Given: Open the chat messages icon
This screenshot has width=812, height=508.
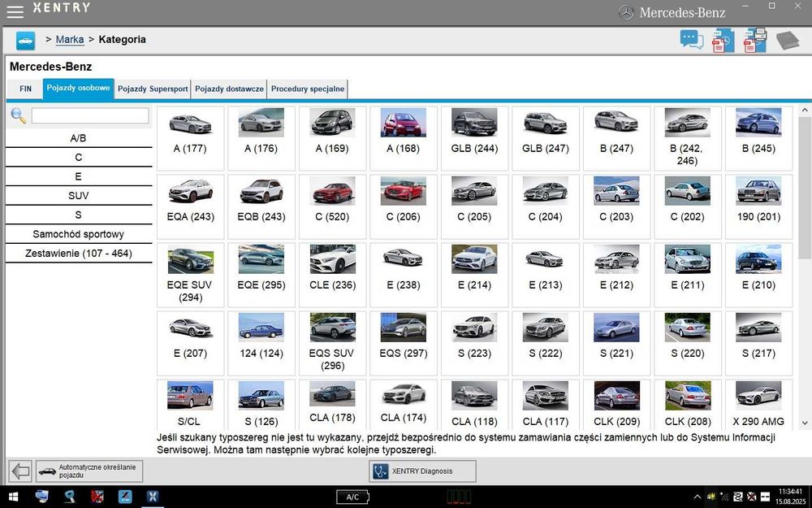Looking at the screenshot, I should [x=691, y=40].
